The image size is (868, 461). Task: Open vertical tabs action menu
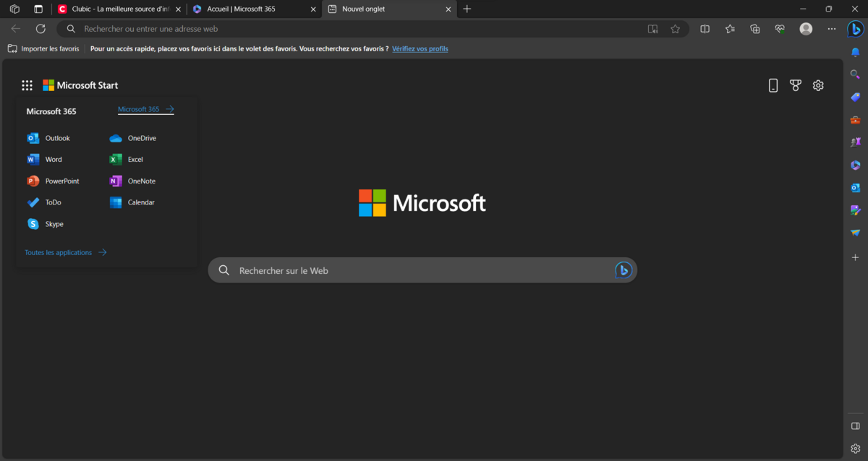tap(38, 9)
